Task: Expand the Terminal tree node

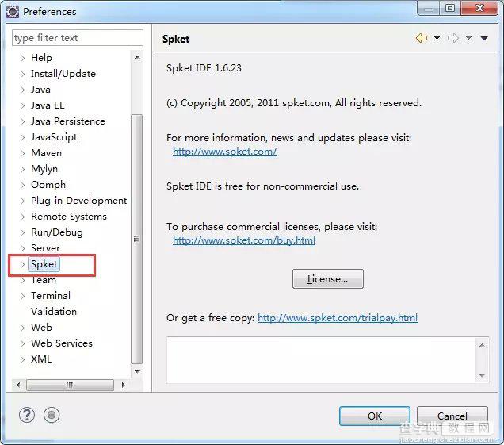Action: (x=22, y=296)
